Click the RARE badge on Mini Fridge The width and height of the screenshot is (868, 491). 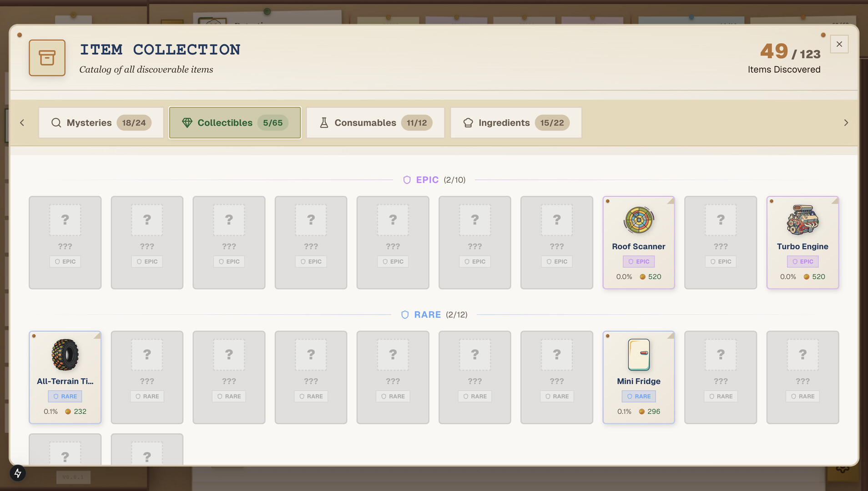[638, 396]
